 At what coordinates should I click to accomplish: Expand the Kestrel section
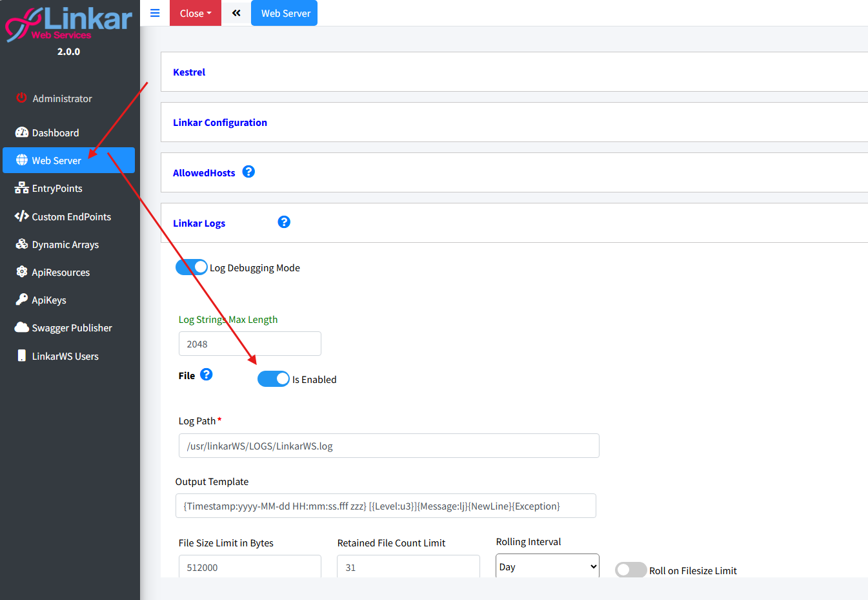(189, 72)
